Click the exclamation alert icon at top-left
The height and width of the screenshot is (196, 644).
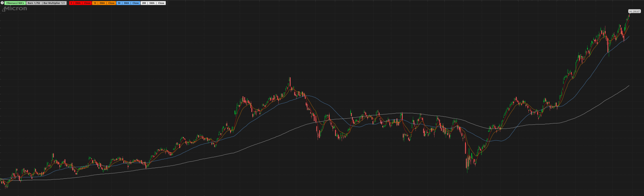coord(2,3)
